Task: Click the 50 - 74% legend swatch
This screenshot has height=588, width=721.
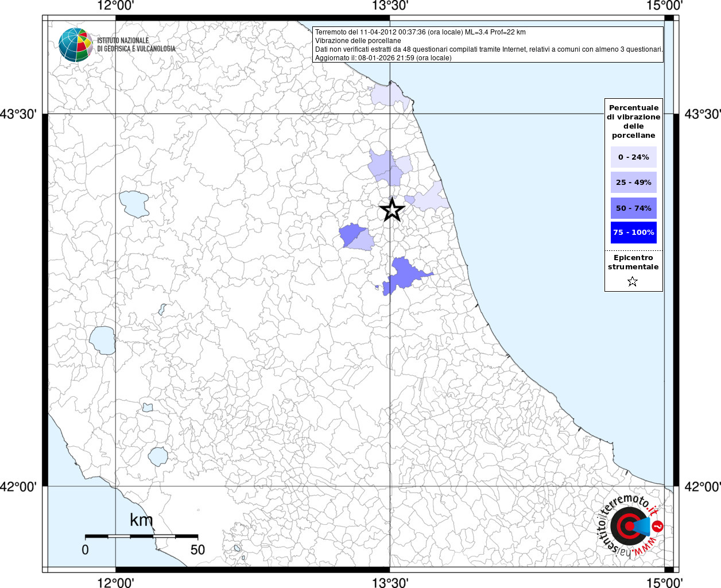Action: 633,208
